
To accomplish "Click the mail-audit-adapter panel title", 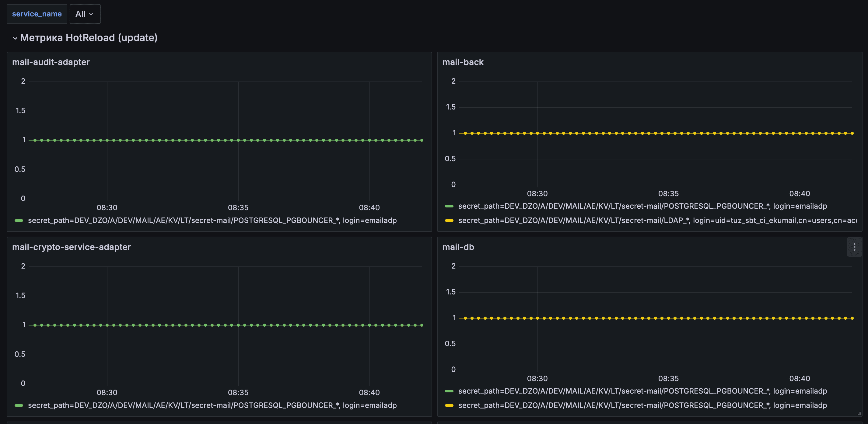I will (x=51, y=62).
